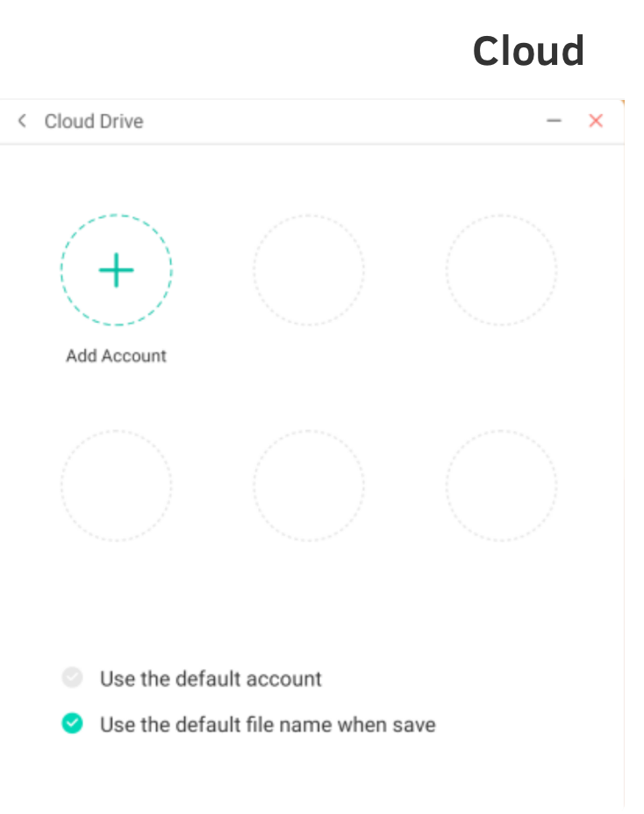
Task: Select the last empty account slot in first row
Action: (x=501, y=270)
